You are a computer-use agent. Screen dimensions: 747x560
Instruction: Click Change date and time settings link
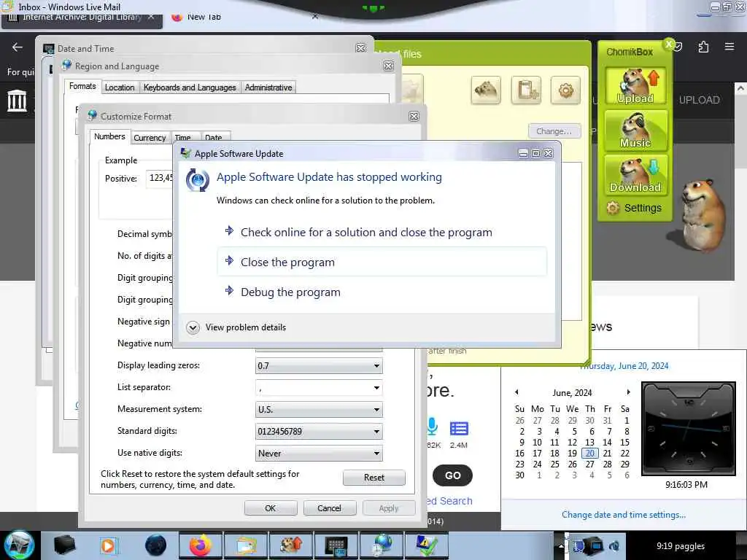click(x=623, y=515)
